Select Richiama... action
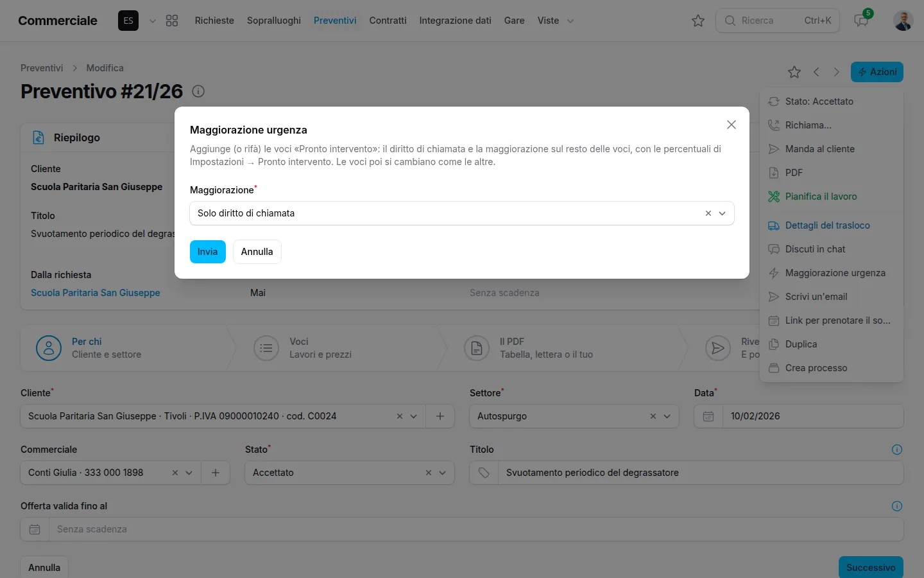 (832, 125)
